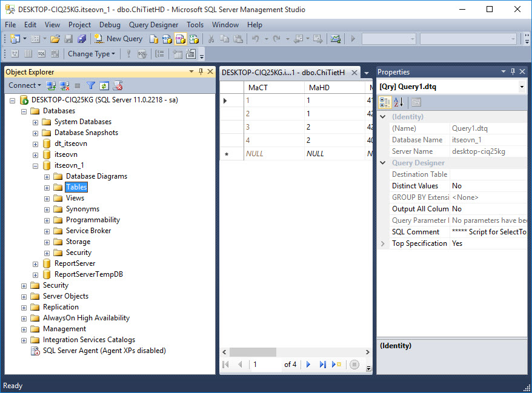Click the Database Engine Query icon
The image size is (532, 393).
[154, 39]
